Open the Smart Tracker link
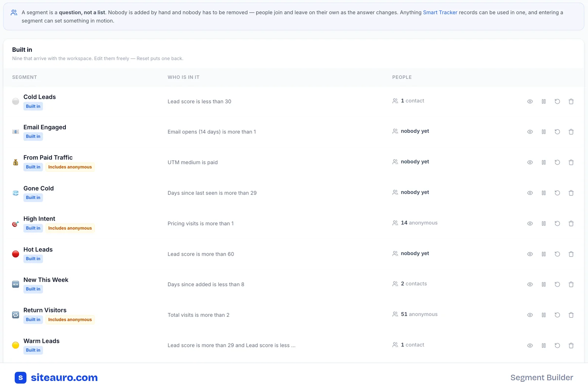588x392 pixels. coord(440,12)
